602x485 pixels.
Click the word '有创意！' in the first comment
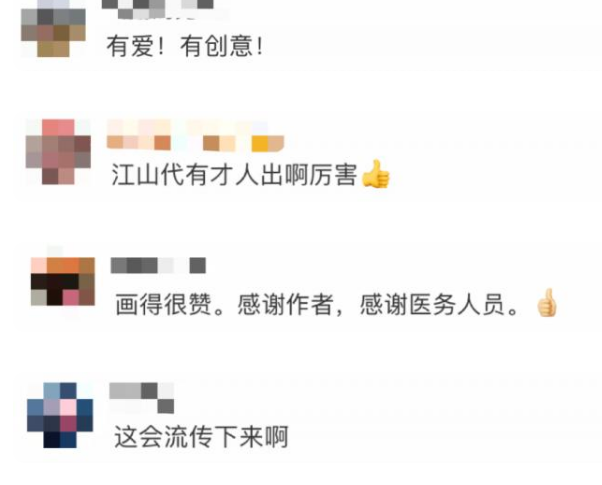(x=222, y=46)
